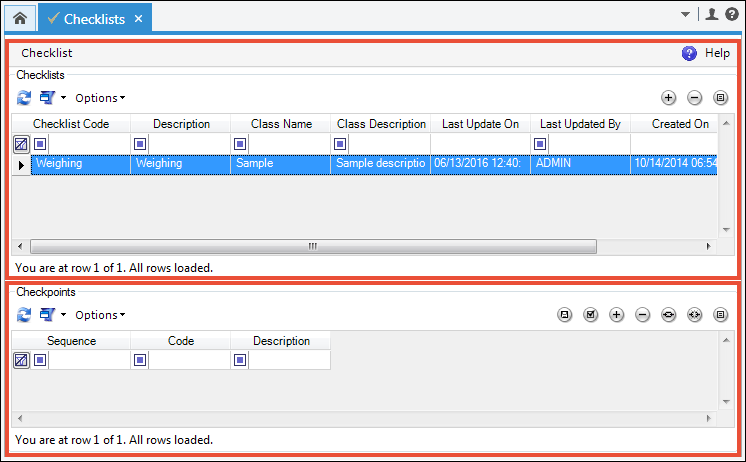
Task: Sort by Class Description column header
Action: pyautogui.click(x=381, y=124)
